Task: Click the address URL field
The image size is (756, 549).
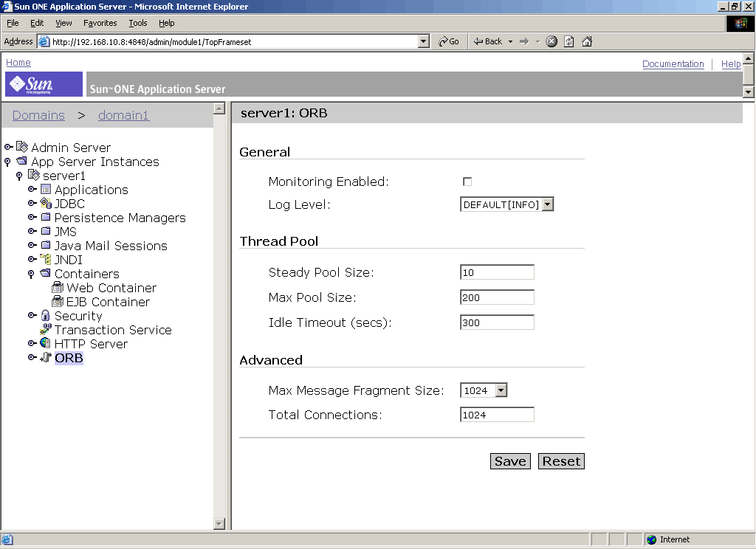Action: tap(234, 42)
